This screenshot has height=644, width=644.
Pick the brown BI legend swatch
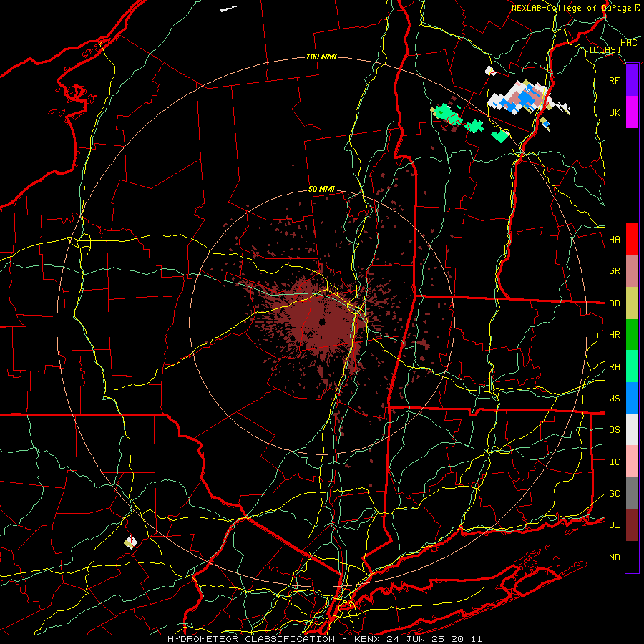click(x=632, y=525)
